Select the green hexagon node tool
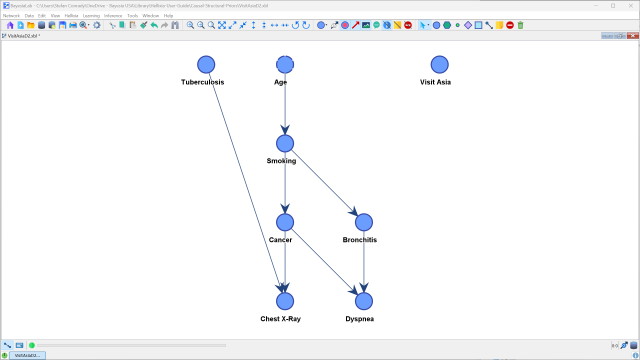The image size is (640, 360). tap(447, 25)
